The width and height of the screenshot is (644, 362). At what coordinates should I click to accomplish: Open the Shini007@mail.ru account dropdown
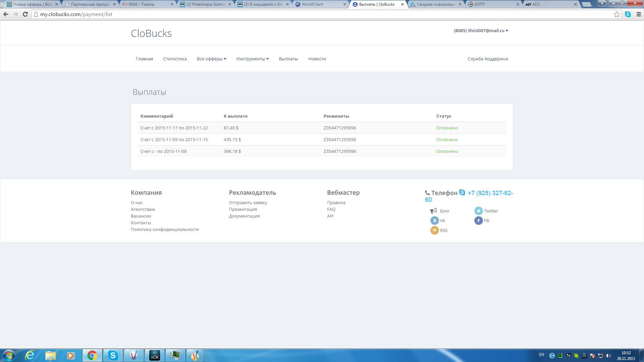point(481,31)
